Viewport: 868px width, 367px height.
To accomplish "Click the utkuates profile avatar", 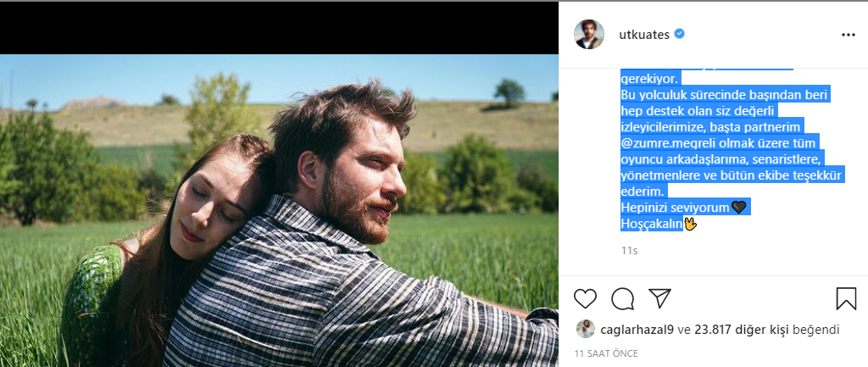I will (589, 35).
